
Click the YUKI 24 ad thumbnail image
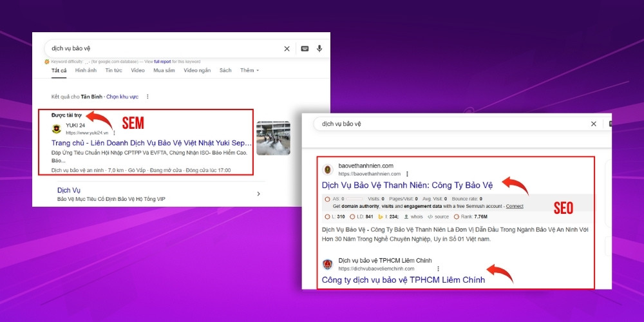[x=273, y=138]
